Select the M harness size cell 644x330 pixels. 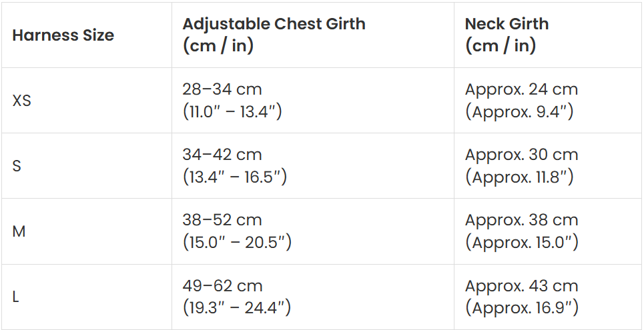tap(19, 232)
